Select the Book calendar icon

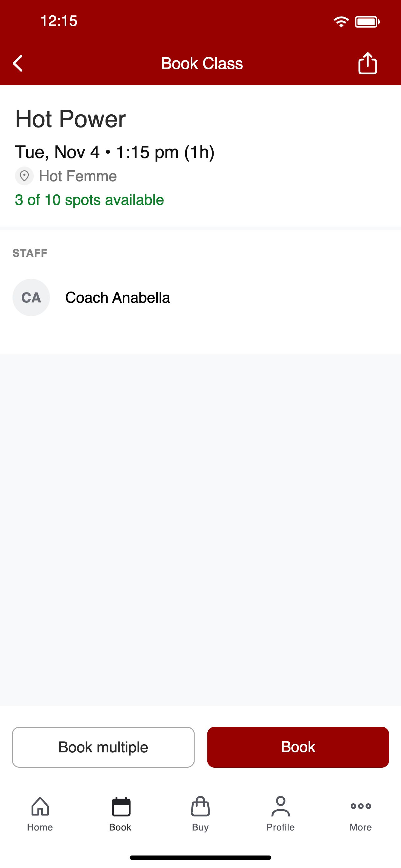click(x=121, y=807)
